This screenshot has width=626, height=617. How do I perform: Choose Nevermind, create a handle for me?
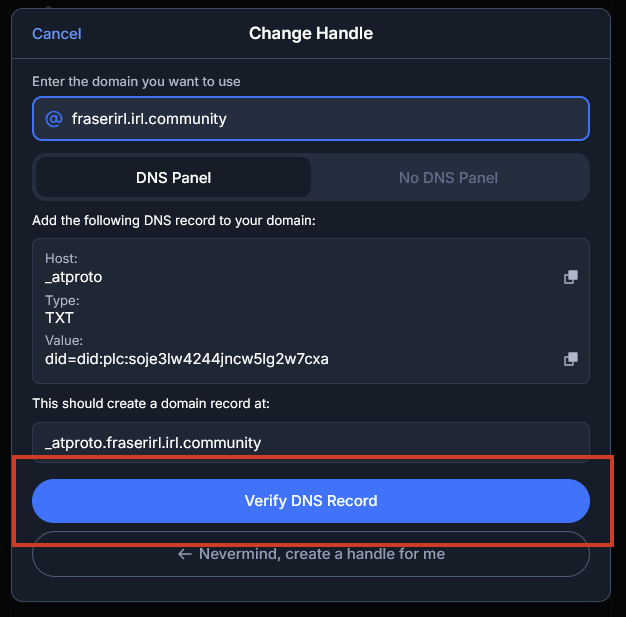(311, 554)
